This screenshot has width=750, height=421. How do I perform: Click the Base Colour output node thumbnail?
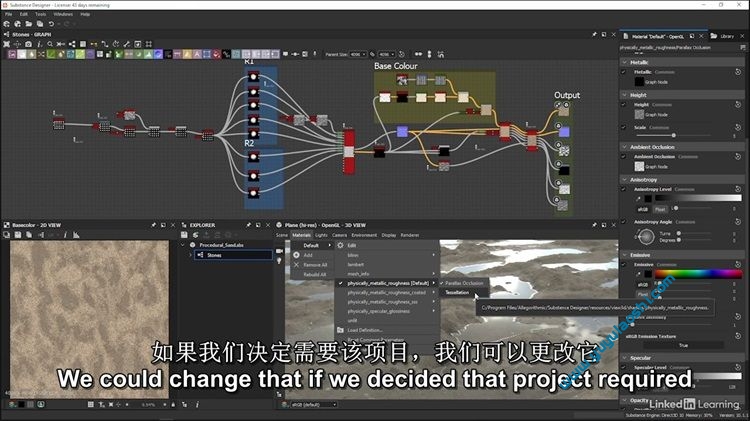(x=564, y=111)
